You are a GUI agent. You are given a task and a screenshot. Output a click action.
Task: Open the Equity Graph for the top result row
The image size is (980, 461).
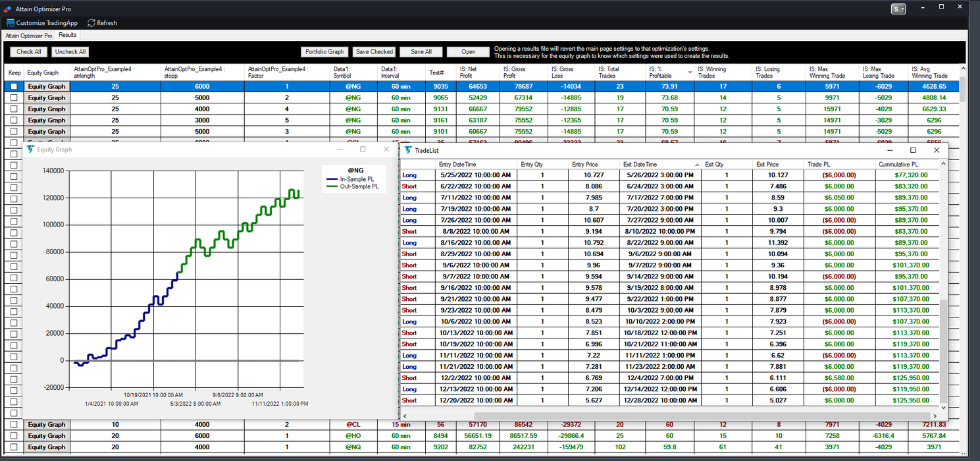pos(47,86)
